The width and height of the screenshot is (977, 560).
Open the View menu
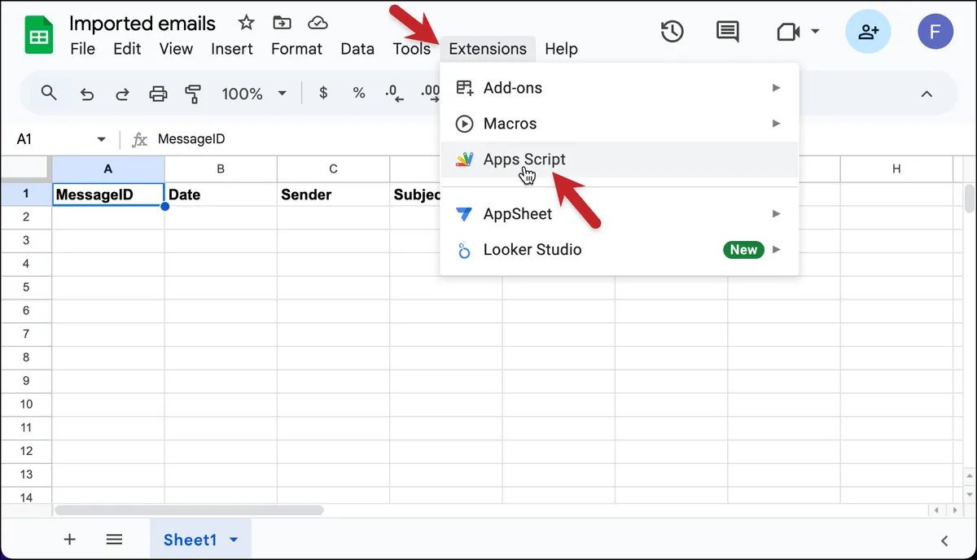176,49
